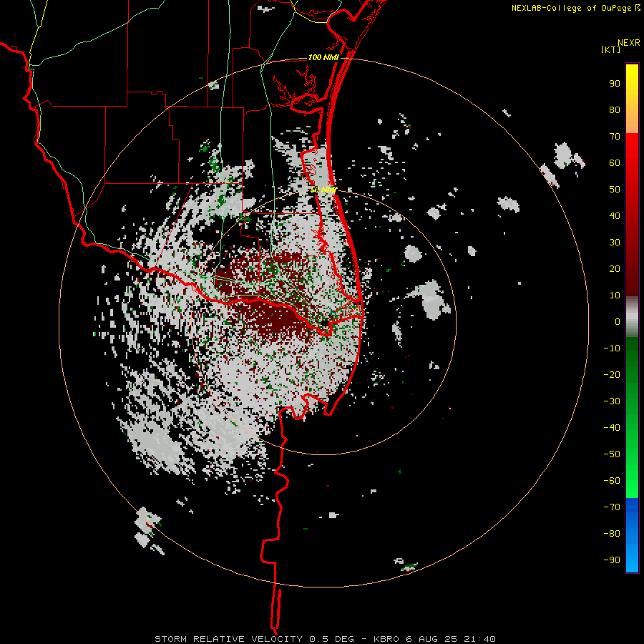Click the 21:40 timestamp
The width and height of the screenshot is (644, 644).
point(479,639)
